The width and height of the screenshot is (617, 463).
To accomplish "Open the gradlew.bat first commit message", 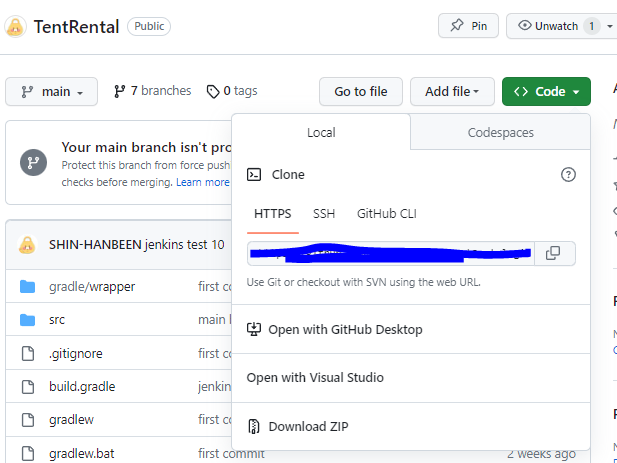I will coord(231,454).
